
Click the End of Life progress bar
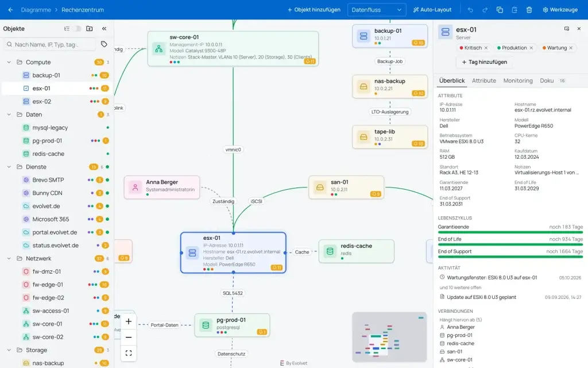tap(510, 244)
